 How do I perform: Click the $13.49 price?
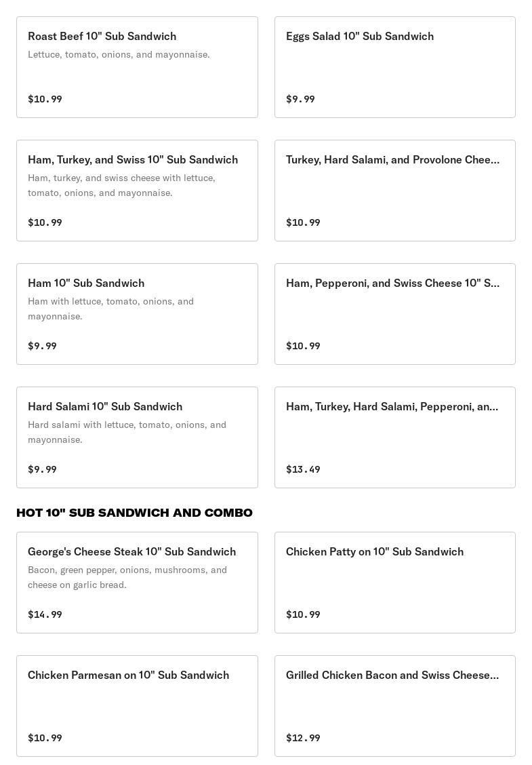pyautogui.click(x=303, y=469)
